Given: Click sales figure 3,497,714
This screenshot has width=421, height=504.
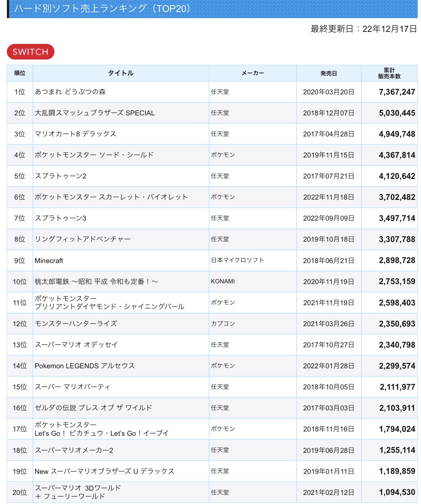Looking at the screenshot, I should [x=397, y=218].
